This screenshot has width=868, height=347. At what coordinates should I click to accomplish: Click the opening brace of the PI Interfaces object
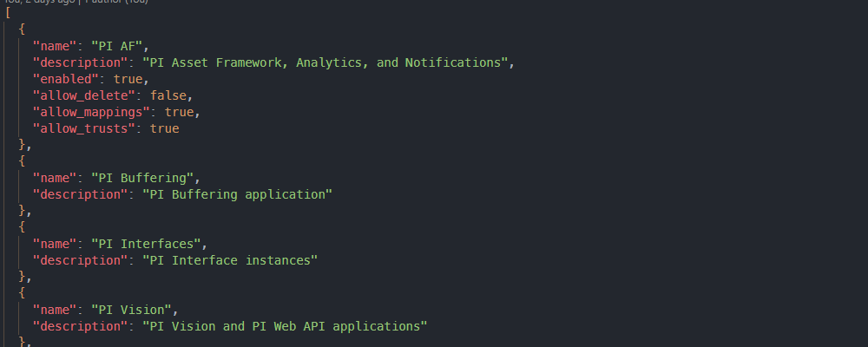coord(22,227)
